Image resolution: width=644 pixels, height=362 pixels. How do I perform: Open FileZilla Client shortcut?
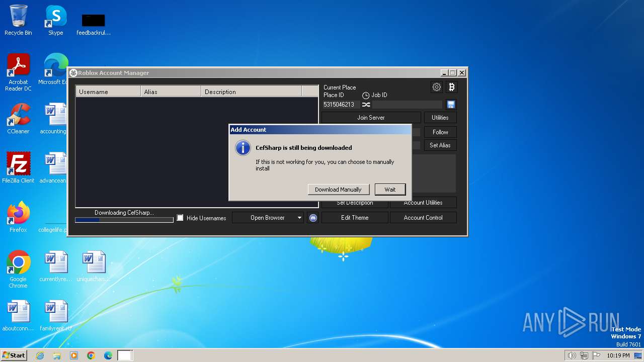point(18,168)
